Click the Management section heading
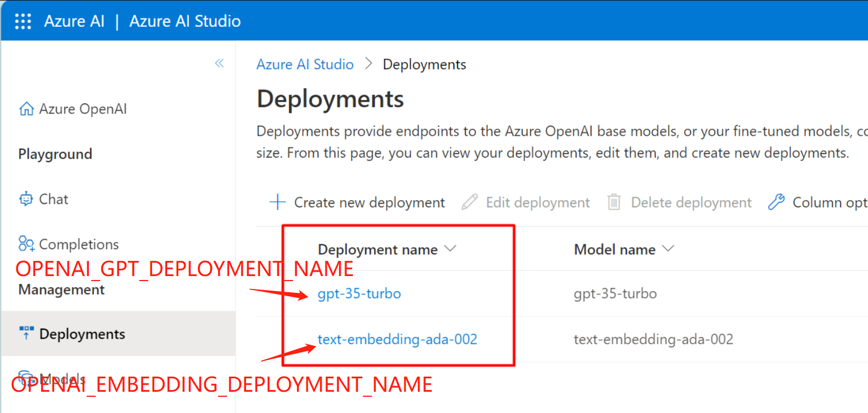 (x=62, y=289)
